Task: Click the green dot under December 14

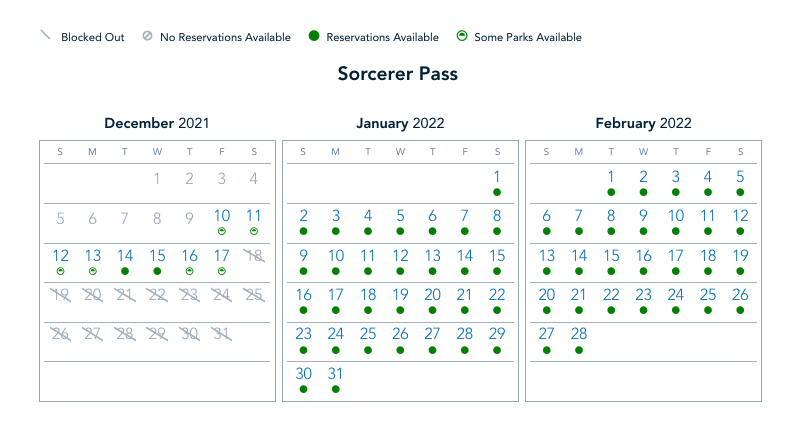Action: pyautogui.click(x=125, y=271)
